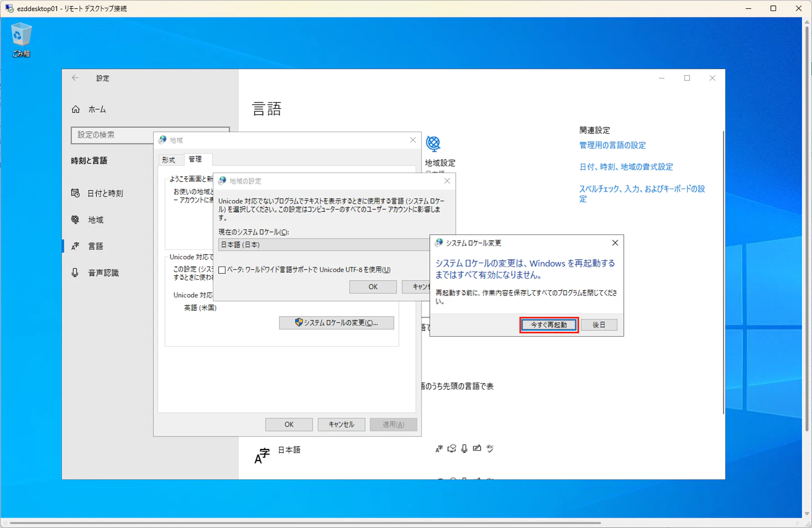The width and height of the screenshot is (812, 528).
Task: Click the handwriting feature icon for 日本語
Action: (x=477, y=449)
